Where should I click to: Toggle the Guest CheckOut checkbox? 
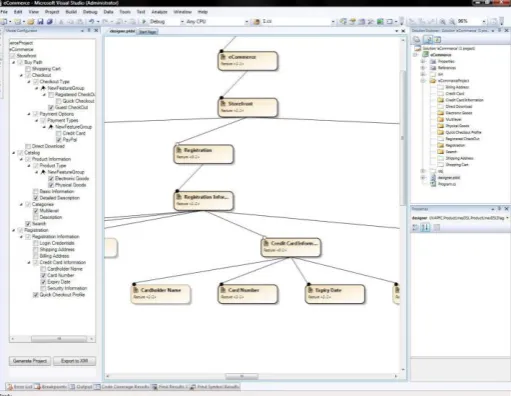[x=51, y=107]
